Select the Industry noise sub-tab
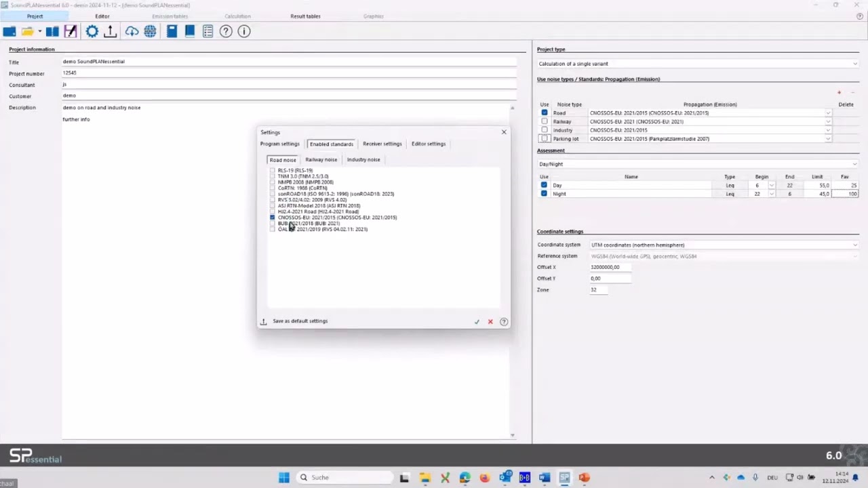 (363, 160)
